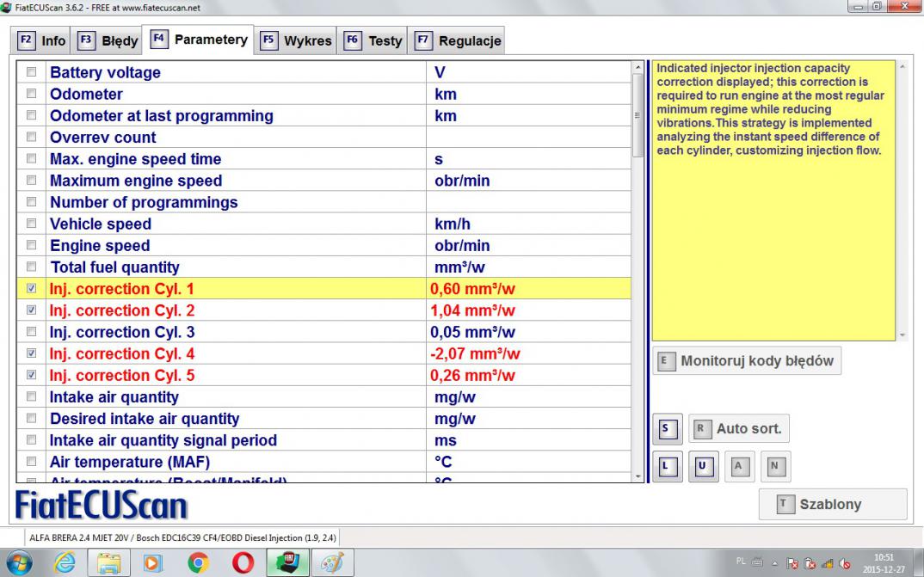
Task: Open Paint from the taskbar
Action: tap(332, 563)
